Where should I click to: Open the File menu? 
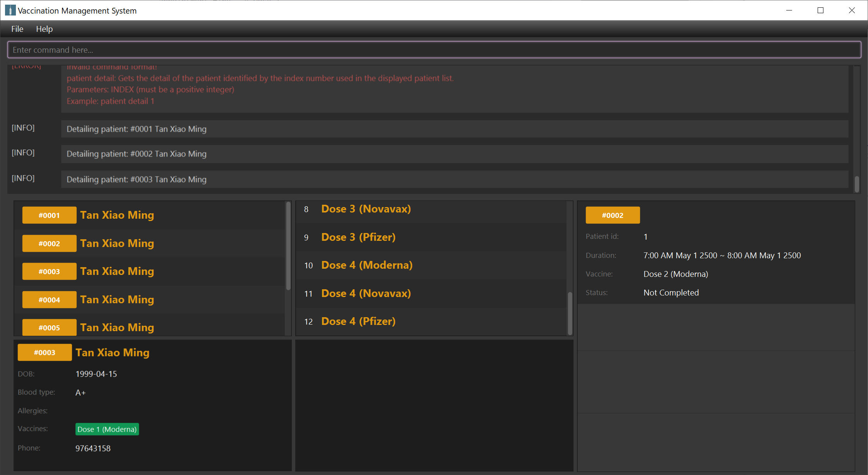click(17, 29)
